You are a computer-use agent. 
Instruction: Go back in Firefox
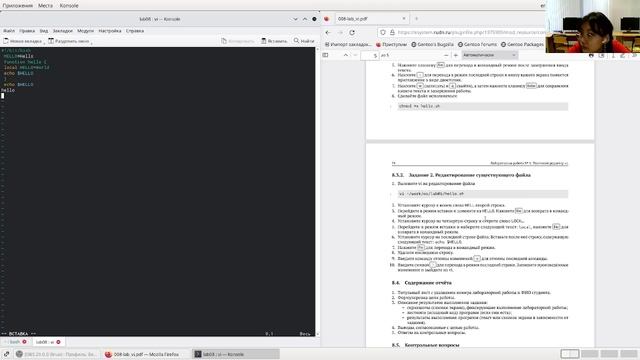click(328, 32)
